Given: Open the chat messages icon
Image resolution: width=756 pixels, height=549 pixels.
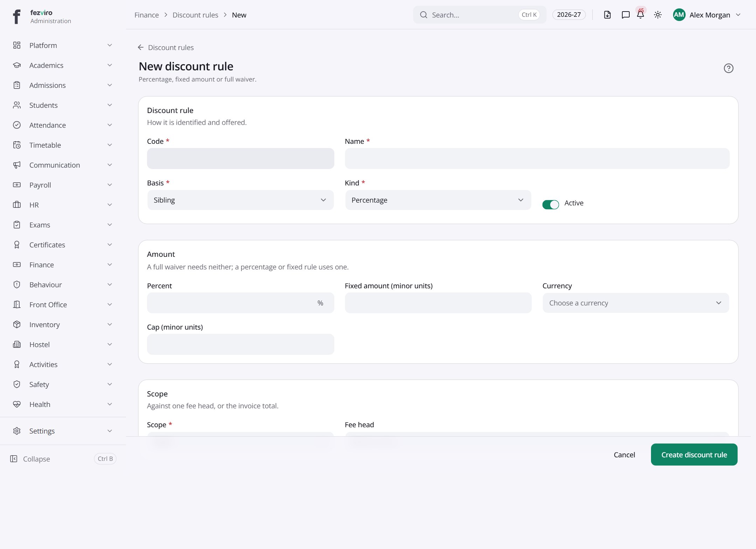Looking at the screenshot, I should coord(625,15).
